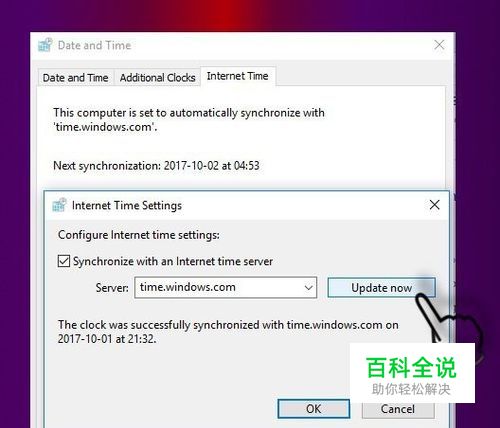Click the Internet Time Settings title bar text

[x=127, y=205]
